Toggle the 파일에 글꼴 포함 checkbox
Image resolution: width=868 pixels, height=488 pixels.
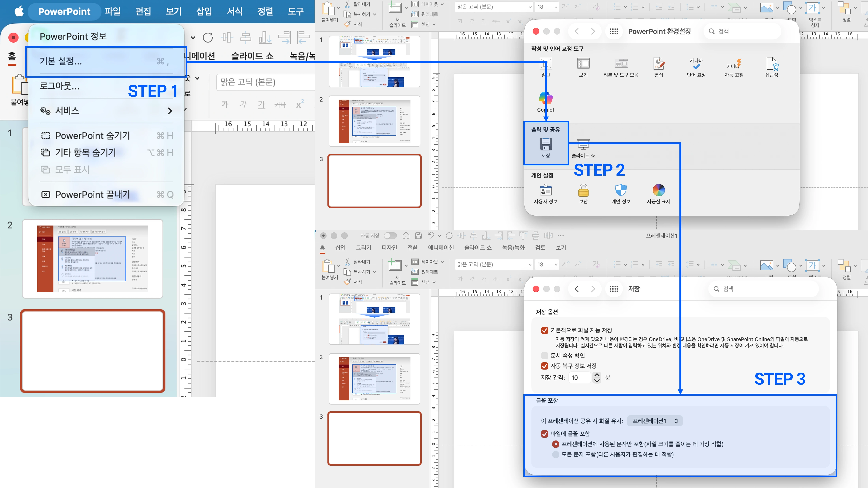(544, 434)
